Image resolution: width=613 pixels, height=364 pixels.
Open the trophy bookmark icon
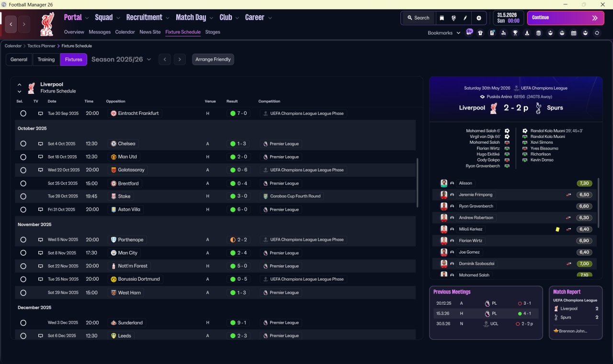(x=515, y=33)
